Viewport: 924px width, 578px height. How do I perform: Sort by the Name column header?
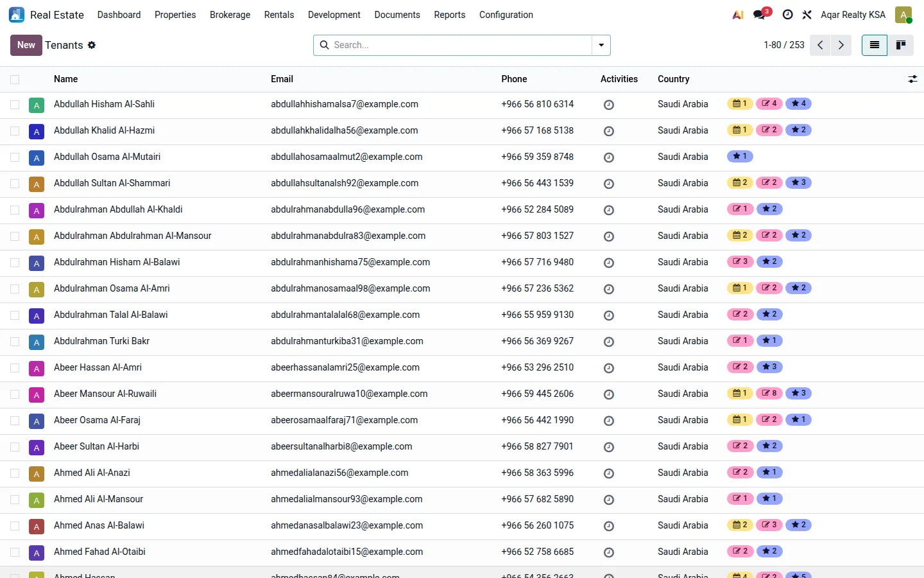click(65, 79)
